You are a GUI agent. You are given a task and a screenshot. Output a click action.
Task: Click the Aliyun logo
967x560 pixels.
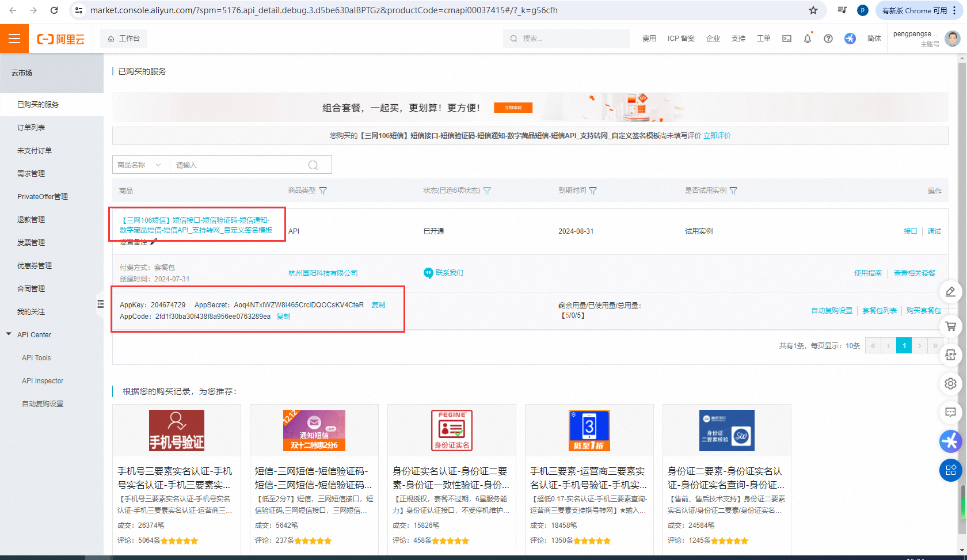coord(60,39)
